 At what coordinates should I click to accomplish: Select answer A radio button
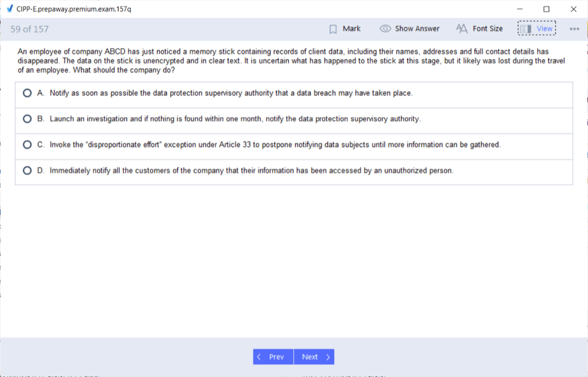(x=27, y=93)
